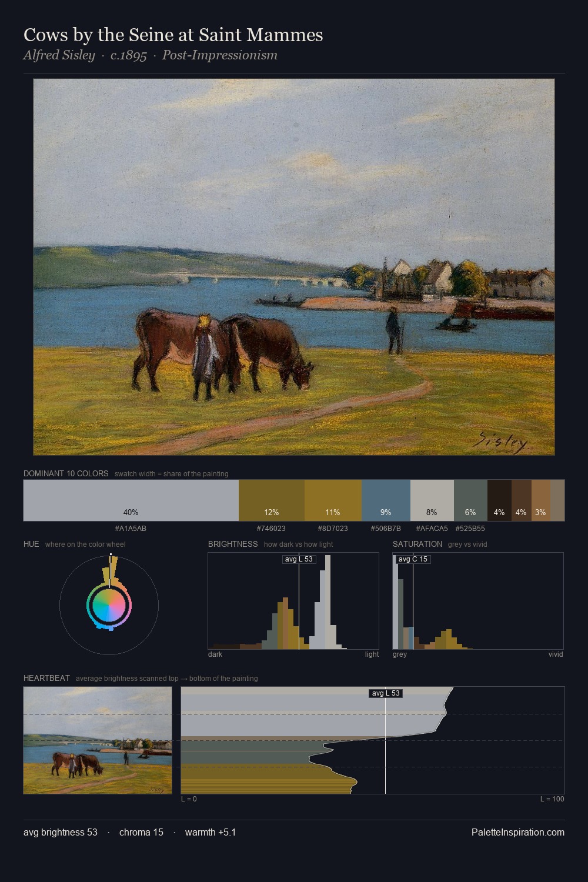Click the 'SATURATION' section heading
Screen dimensions: 588x882
click(417, 544)
